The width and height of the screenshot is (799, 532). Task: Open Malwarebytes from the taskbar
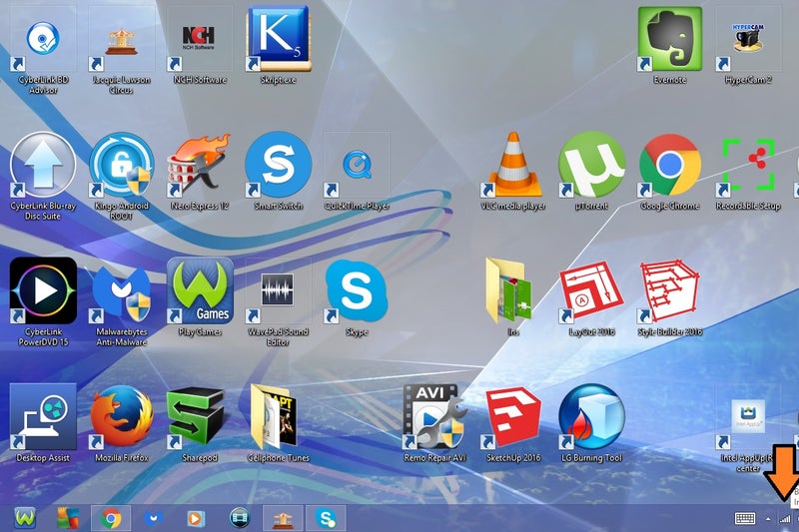click(154, 518)
